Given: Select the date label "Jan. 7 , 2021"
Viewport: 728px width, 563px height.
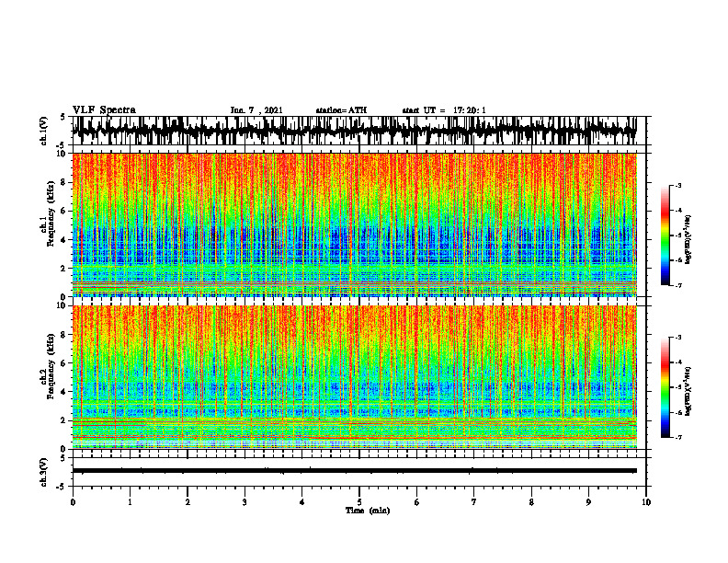Looking at the screenshot, I should (256, 110).
